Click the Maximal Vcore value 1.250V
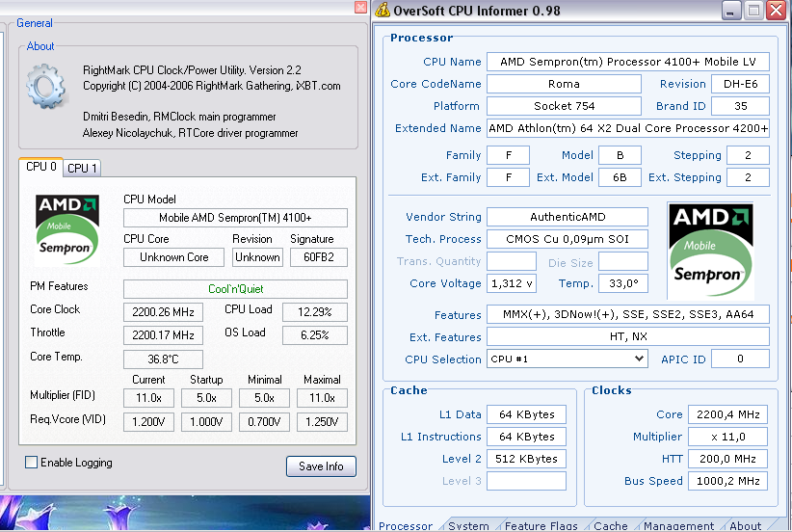This screenshot has height=532, width=792. pyautogui.click(x=322, y=422)
